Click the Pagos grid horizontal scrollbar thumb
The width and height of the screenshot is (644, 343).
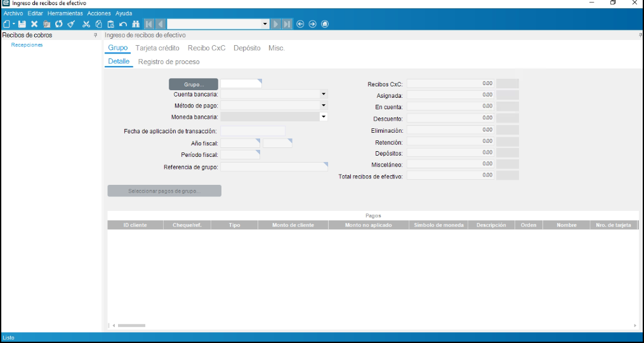[131, 325]
